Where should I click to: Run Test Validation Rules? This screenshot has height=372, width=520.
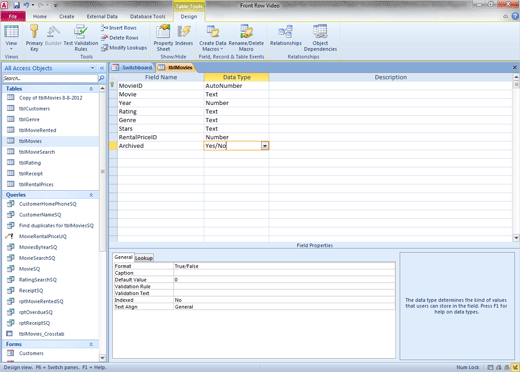pos(81,38)
